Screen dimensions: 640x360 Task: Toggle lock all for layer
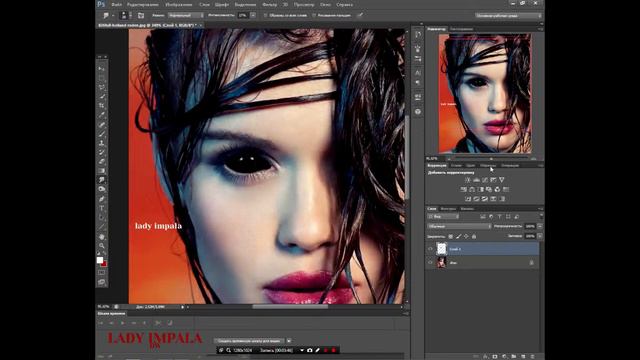click(x=474, y=236)
